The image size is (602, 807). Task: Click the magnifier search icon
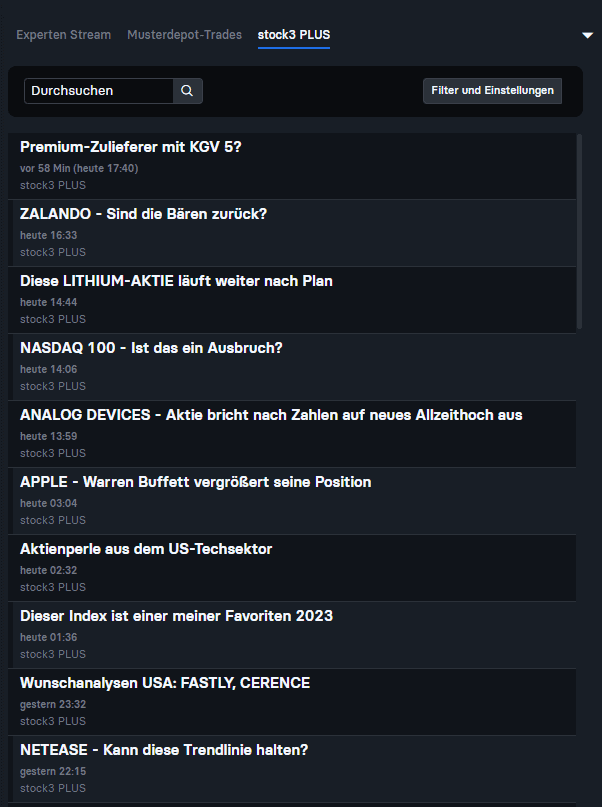tap(186, 90)
